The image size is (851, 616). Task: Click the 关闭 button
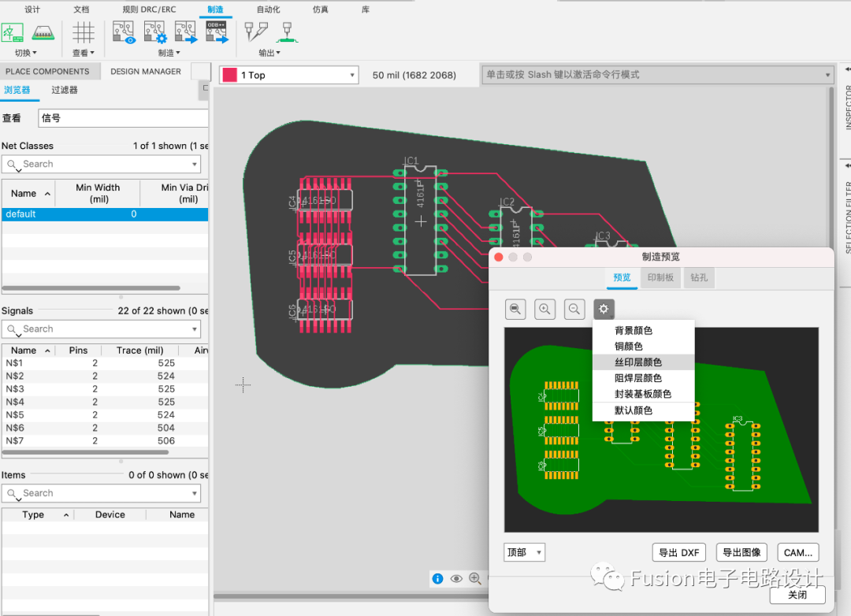(x=797, y=595)
